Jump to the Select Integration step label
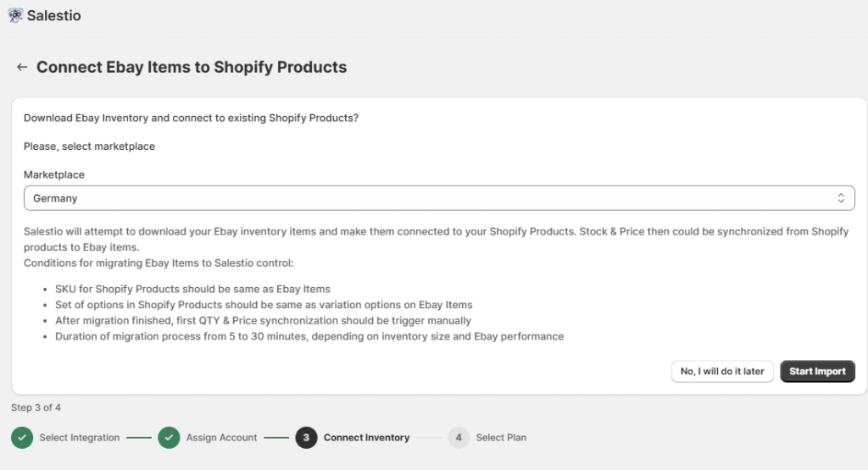868x470 pixels. click(79, 438)
